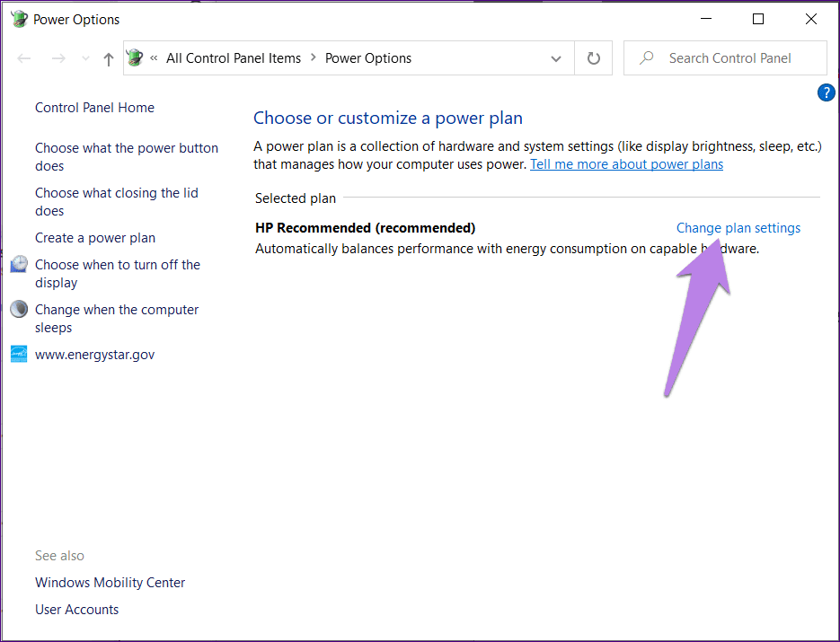
Task: Go to Control Panel Home
Action: coord(95,108)
